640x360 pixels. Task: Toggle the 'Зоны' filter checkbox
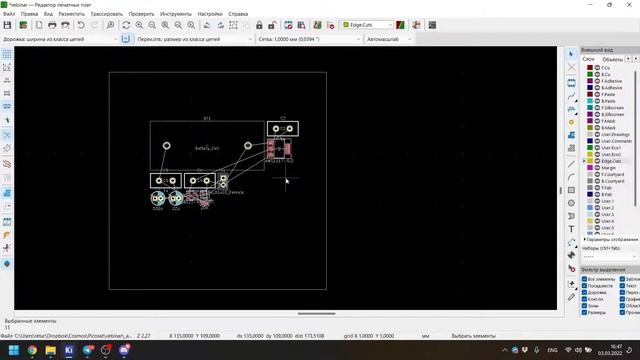click(584, 306)
